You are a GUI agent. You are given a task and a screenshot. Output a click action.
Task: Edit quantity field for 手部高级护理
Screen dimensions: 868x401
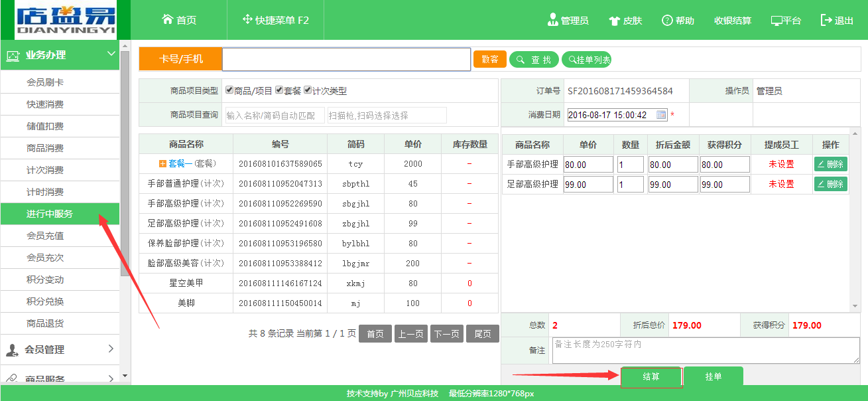pos(631,164)
